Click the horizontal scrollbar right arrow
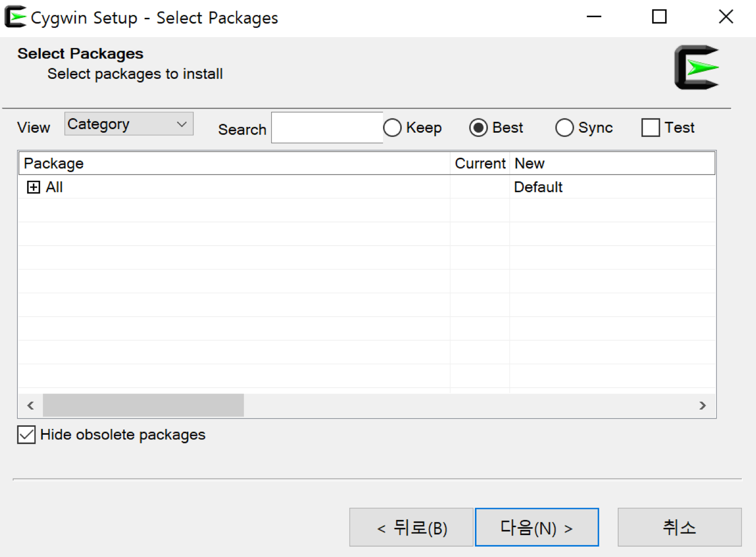The width and height of the screenshot is (756, 557). coord(703,405)
